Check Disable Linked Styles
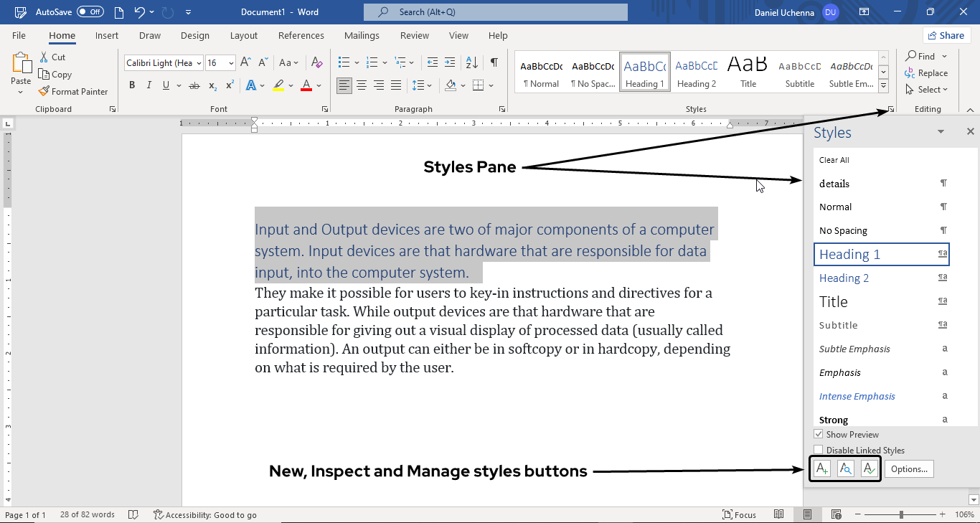The height and width of the screenshot is (523, 980). (819, 449)
